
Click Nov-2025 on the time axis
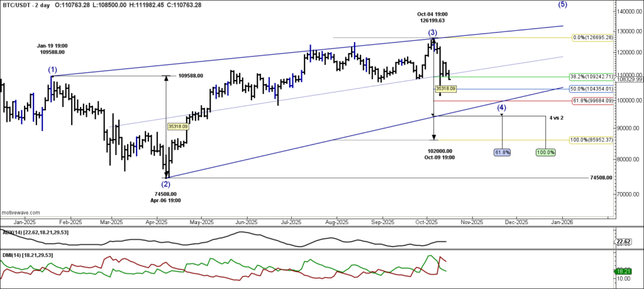point(472,222)
